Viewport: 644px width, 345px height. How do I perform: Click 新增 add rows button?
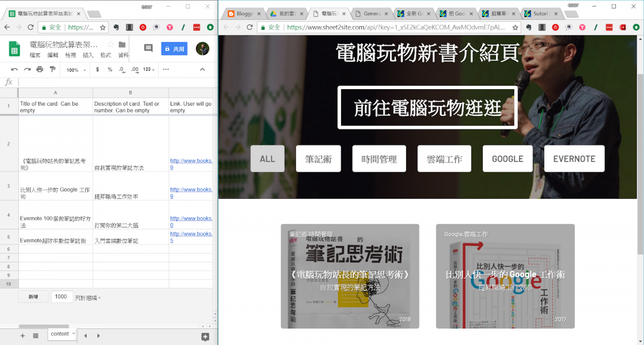click(x=33, y=297)
